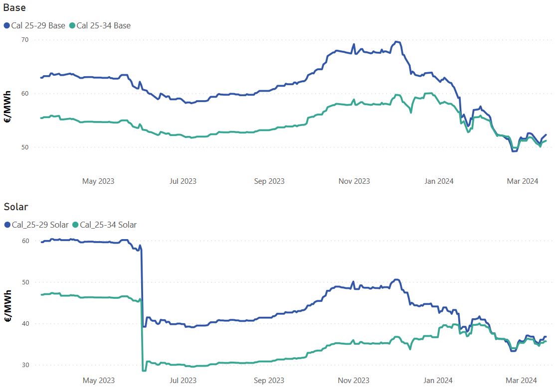Click the "Solar" chart title

coord(16,207)
